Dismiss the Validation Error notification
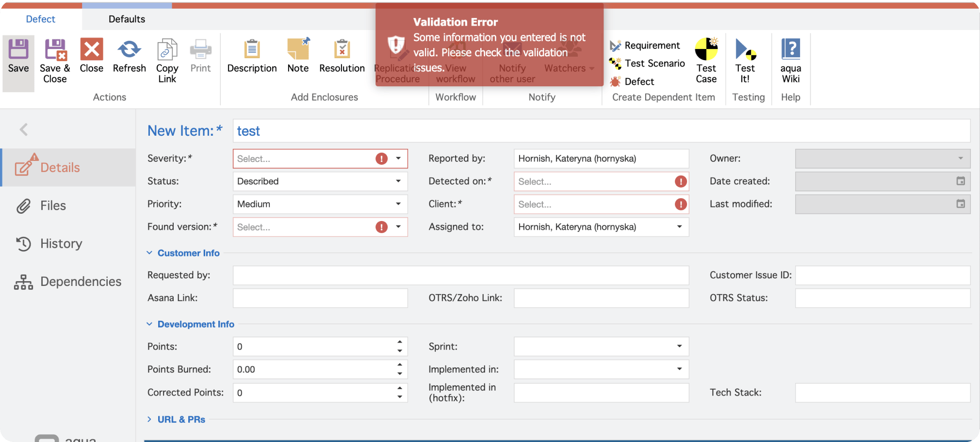 tap(490, 45)
